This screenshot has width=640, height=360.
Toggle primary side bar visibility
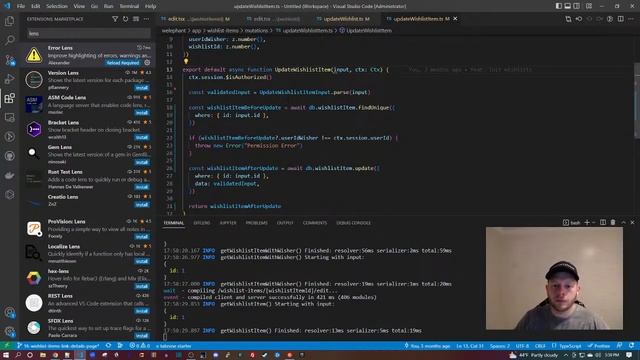pyautogui.click(x=558, y=6)
